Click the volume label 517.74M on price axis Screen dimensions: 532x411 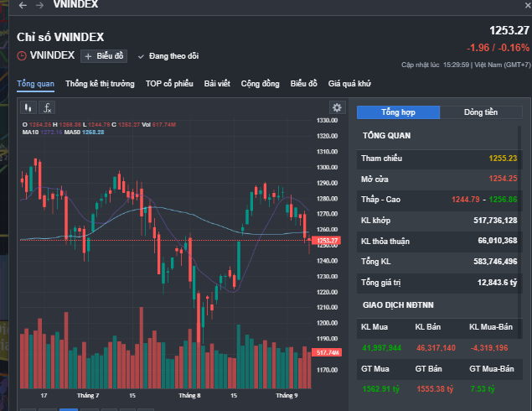coord(327,353)
